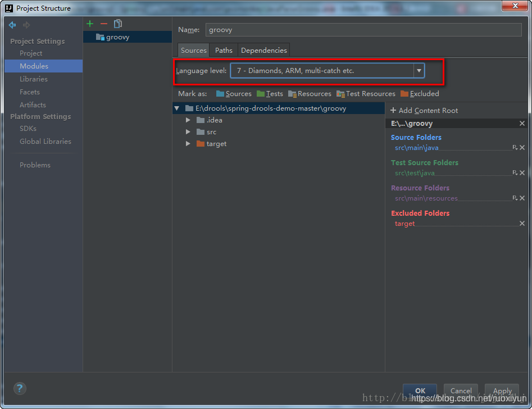The image size is (532, 409).
Task: Switch to the Dependencies tab
Action: 263,50
